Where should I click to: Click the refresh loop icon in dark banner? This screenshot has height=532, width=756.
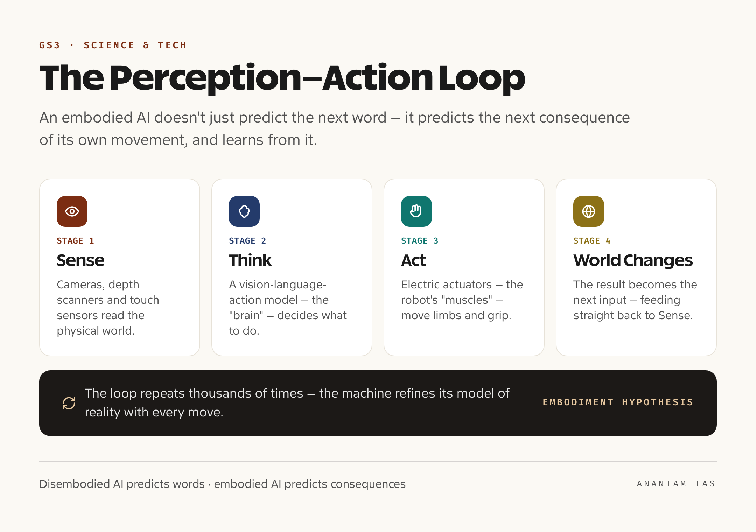(x=69, y=403)
